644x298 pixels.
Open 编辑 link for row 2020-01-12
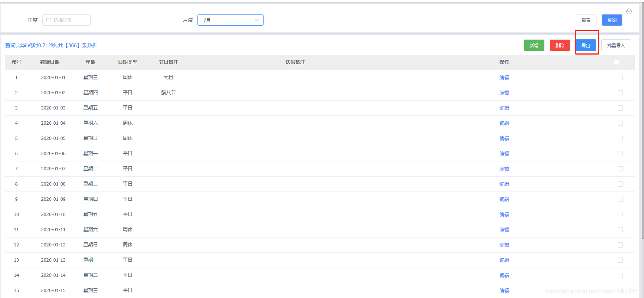coord(504,245)
